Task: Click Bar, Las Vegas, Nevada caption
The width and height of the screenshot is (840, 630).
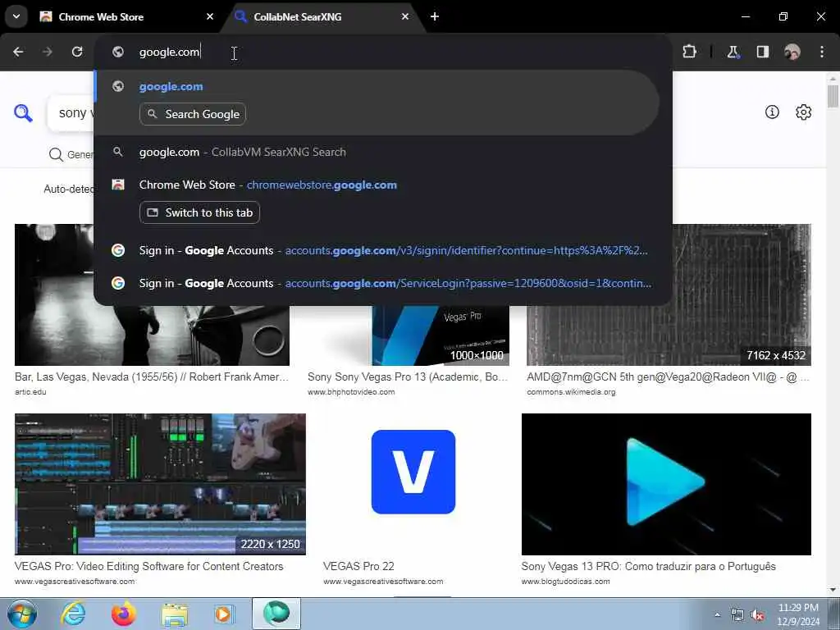Action: coord(152,377)
